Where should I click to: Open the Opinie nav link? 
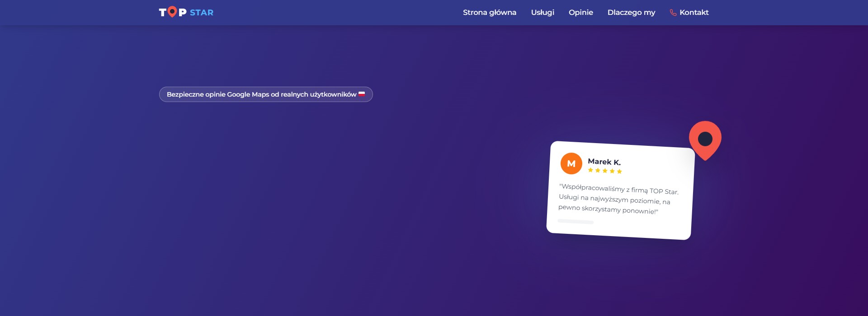click(x=580, y=13)
